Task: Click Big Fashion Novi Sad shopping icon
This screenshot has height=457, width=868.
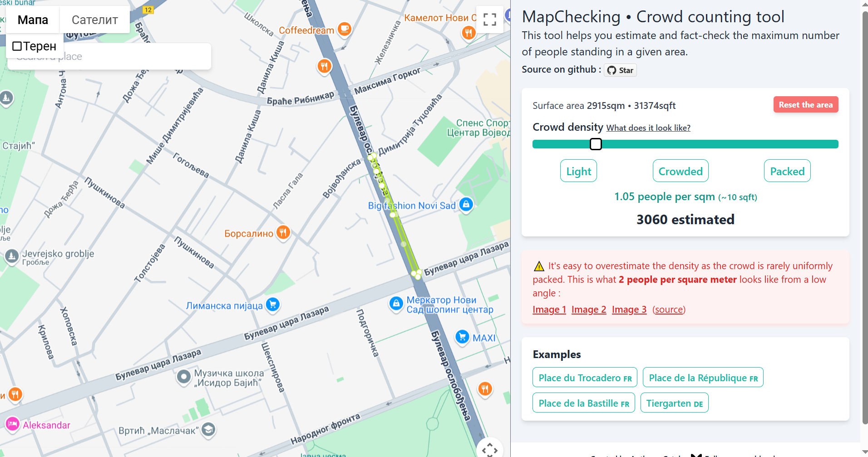Action: (x=466, y=205)
